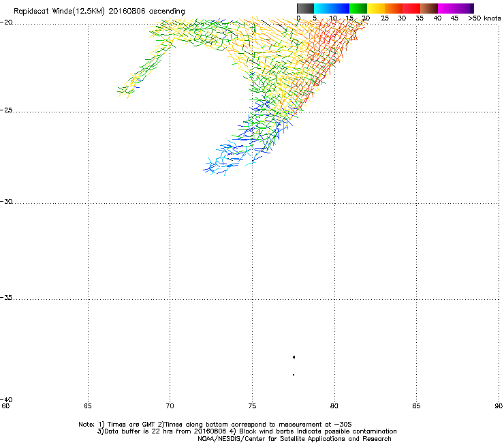Click the '25' legend scale value

coord(385,18)
